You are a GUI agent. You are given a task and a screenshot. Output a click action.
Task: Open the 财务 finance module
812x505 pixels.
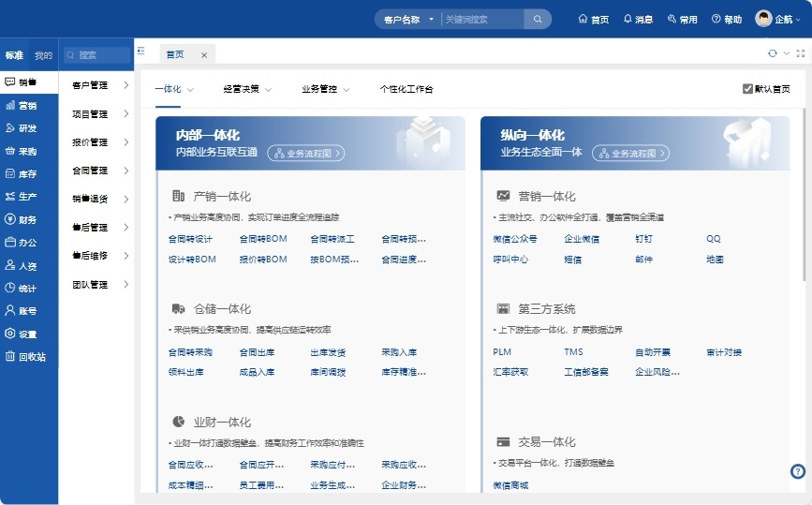[x=22, y=219]
